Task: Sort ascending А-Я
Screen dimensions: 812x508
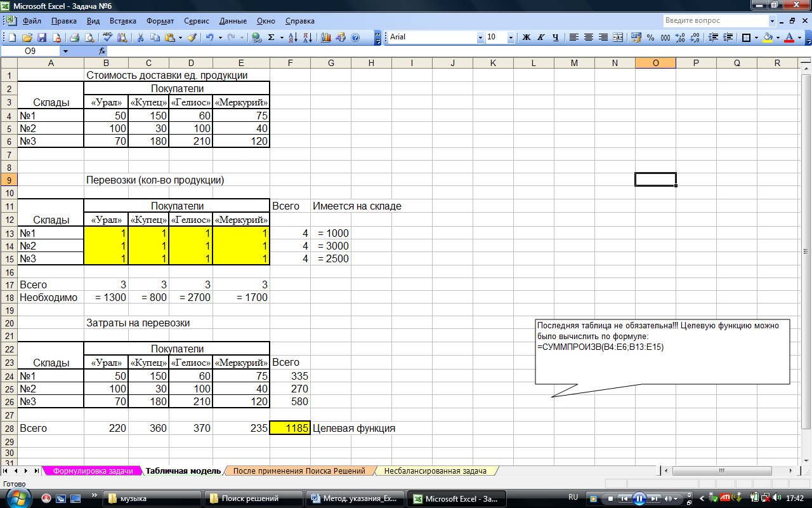Action: coord(292,37)
